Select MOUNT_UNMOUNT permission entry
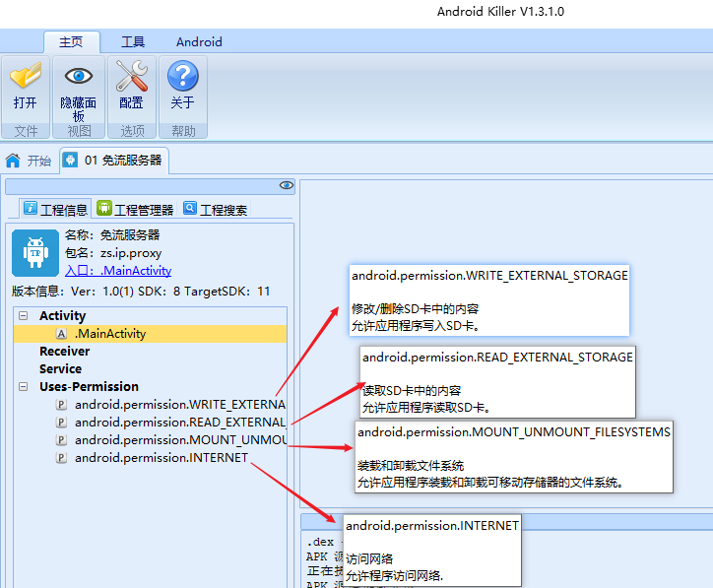 coord(180,439)
